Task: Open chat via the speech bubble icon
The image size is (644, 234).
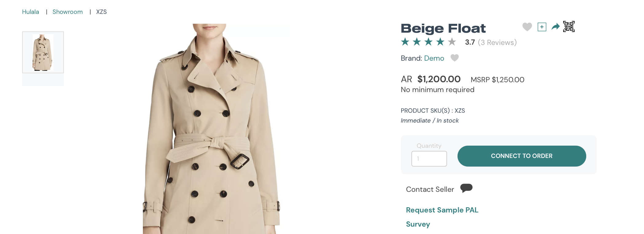Action: [x=466, y=188]
